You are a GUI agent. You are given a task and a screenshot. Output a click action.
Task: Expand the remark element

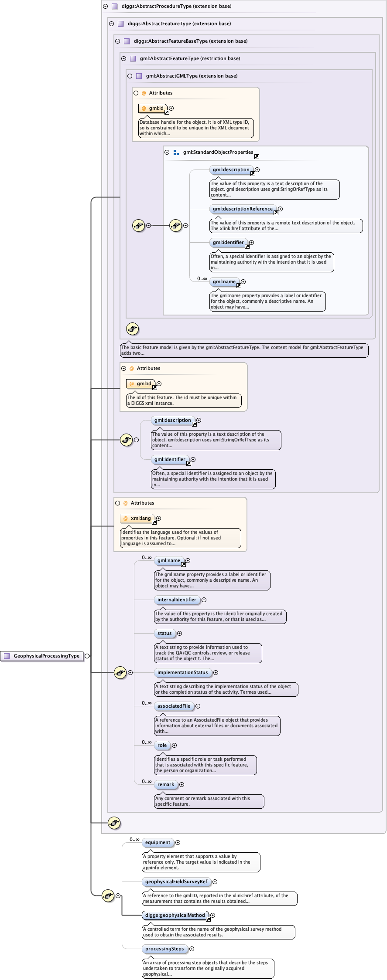click(x=182, y=785)
